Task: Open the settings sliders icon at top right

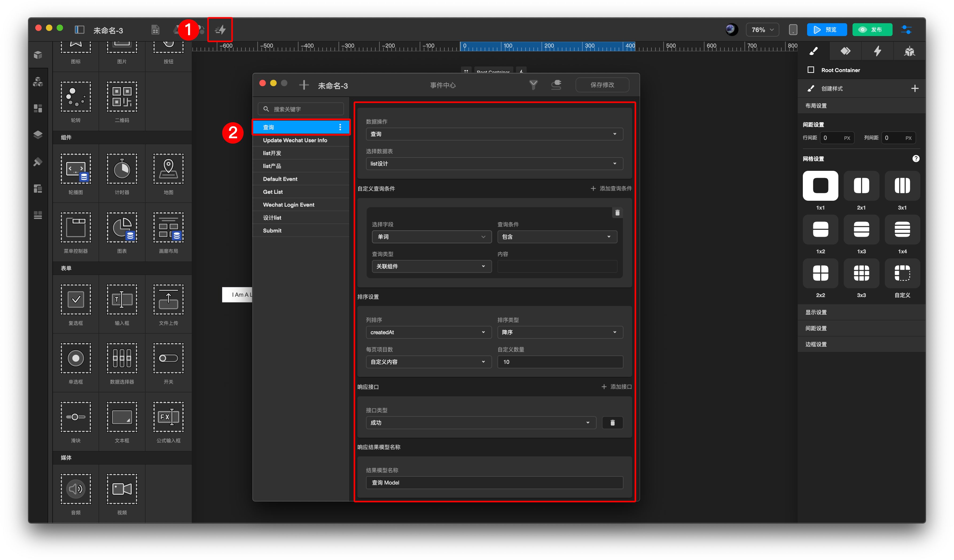Action: 906,30
